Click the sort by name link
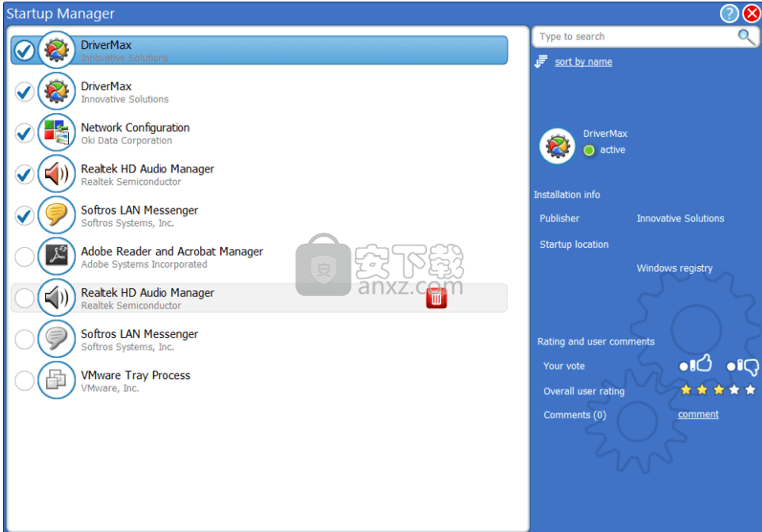Screen dimensions: 762x532 pos(583,62)
